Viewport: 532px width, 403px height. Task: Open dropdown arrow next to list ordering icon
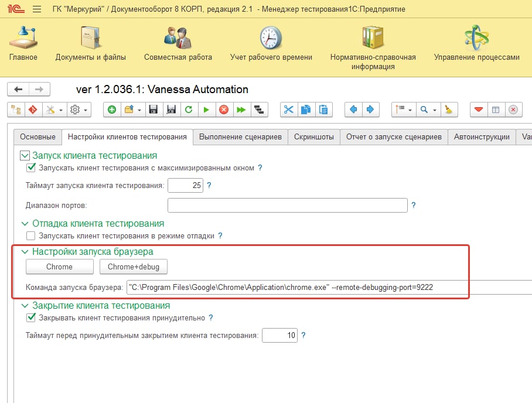[x=410, y=110]
